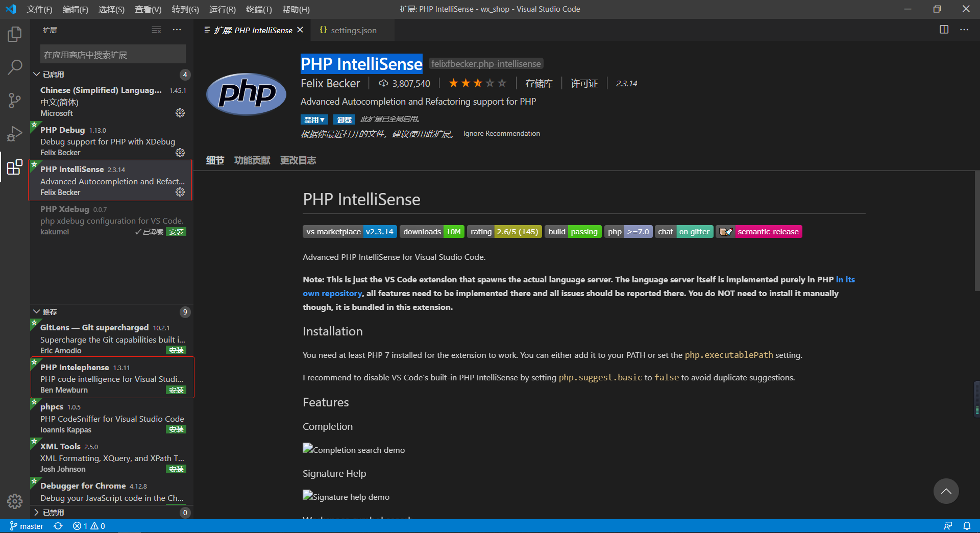Open the notifications bell in status bar
The image size is (980, 533).
pyautogui.click(x=967, y=526)
